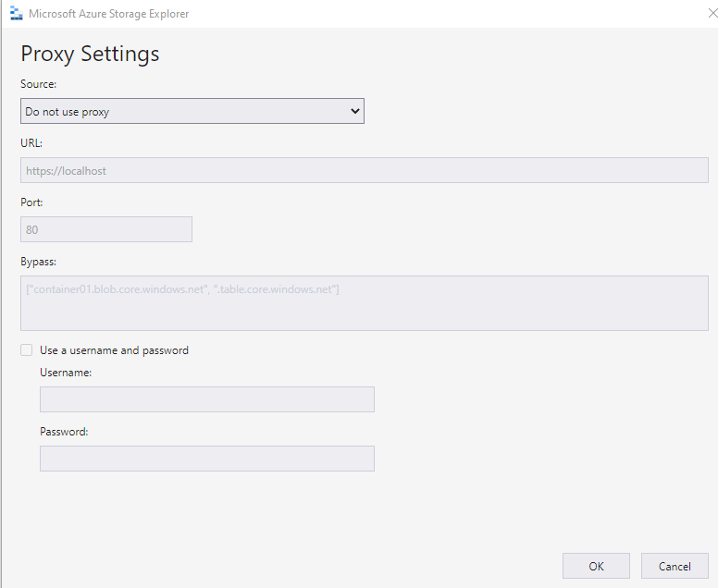Click the Cancel button

pyautogui.click(x=675, y=566)
